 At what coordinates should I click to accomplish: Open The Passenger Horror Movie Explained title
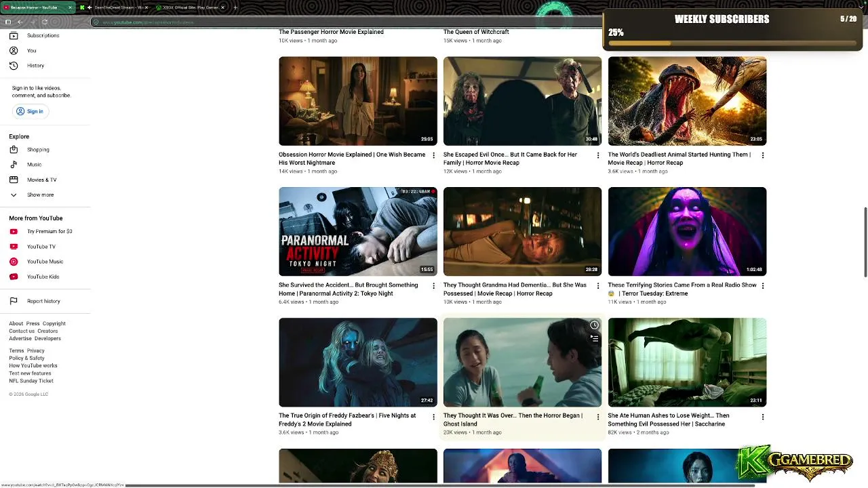(x=331, y=32)
